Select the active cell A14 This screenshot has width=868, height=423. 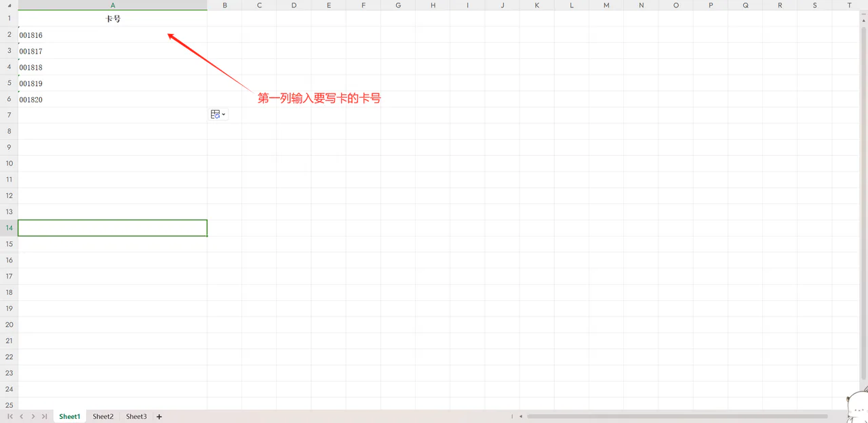(113, 228)
